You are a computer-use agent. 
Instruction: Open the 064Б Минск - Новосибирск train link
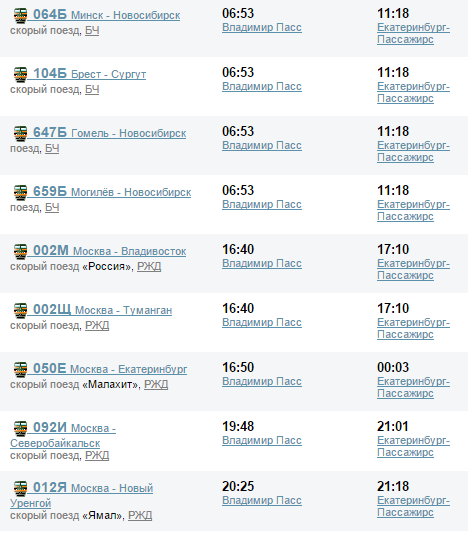pos(106,15)
